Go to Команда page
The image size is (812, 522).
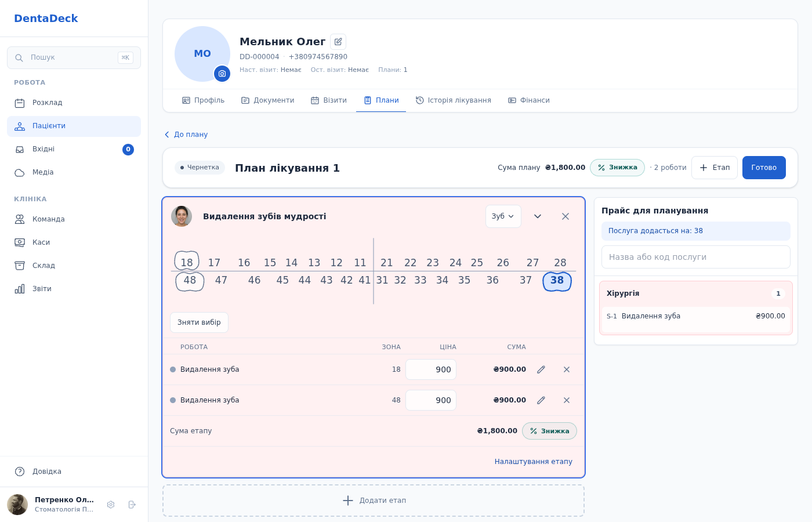point(74,219)
